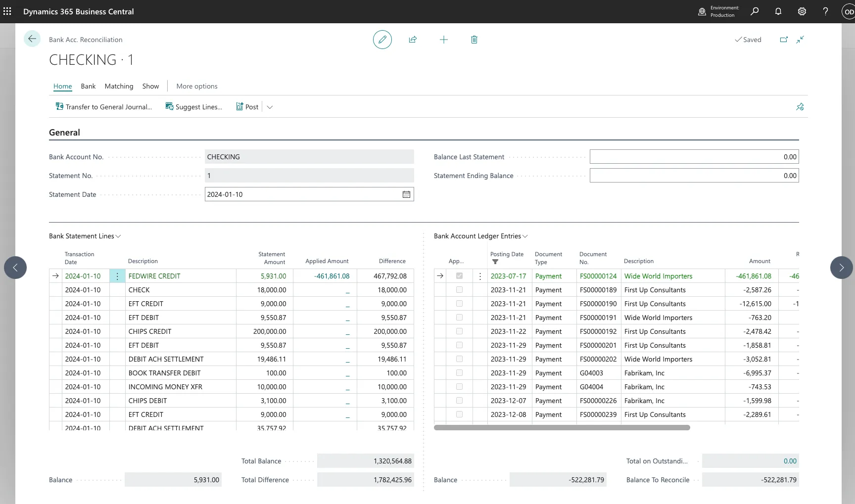Click the Document No. column header
This screenshot has height=504, width=855.
(x=593, y=258)
